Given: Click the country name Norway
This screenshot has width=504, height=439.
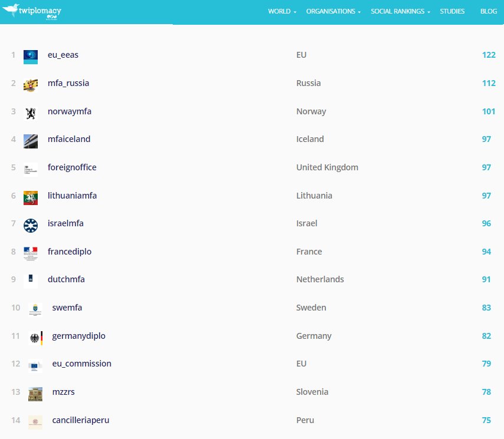Looking at the screenshot, I should pos(311,111).
